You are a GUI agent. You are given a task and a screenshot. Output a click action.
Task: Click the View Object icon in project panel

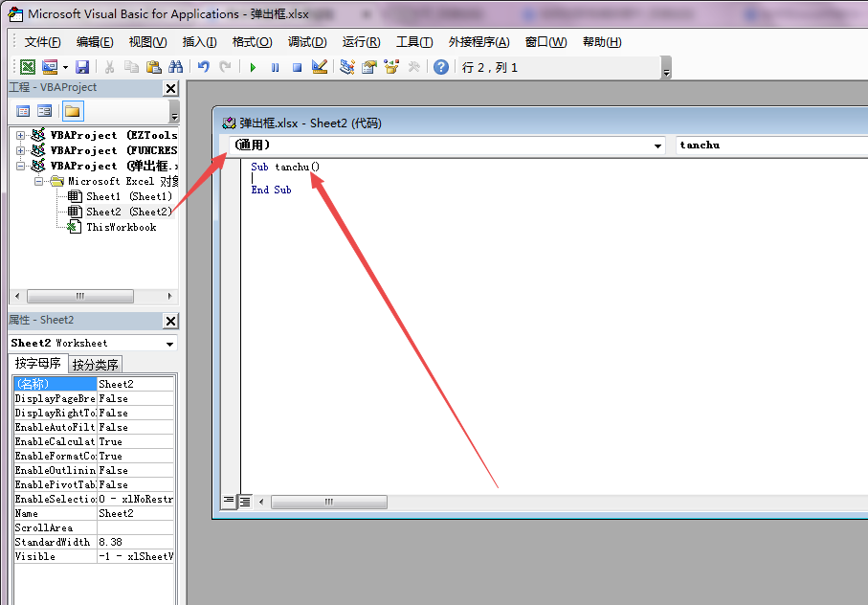pyautogui.click(x=44, y=111)
